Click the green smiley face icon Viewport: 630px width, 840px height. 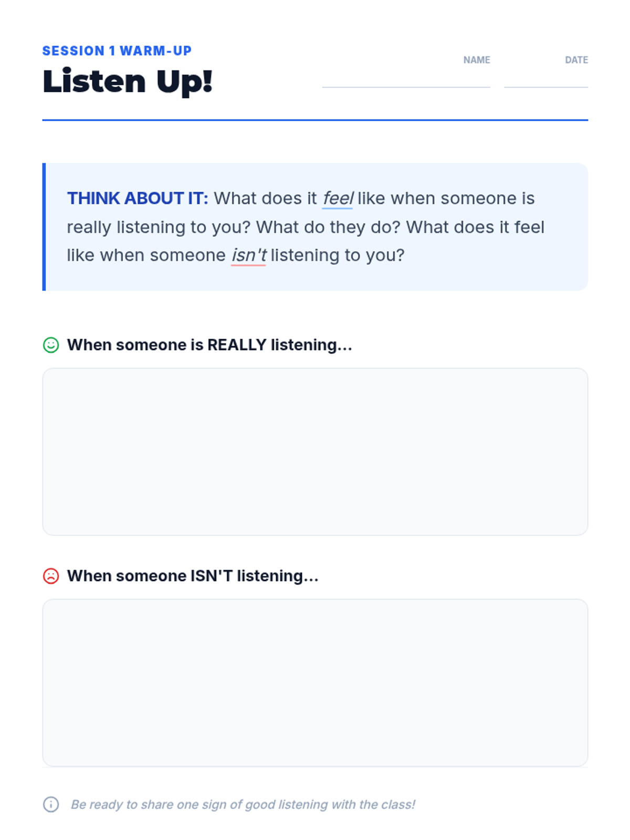(x=51, y=345)
